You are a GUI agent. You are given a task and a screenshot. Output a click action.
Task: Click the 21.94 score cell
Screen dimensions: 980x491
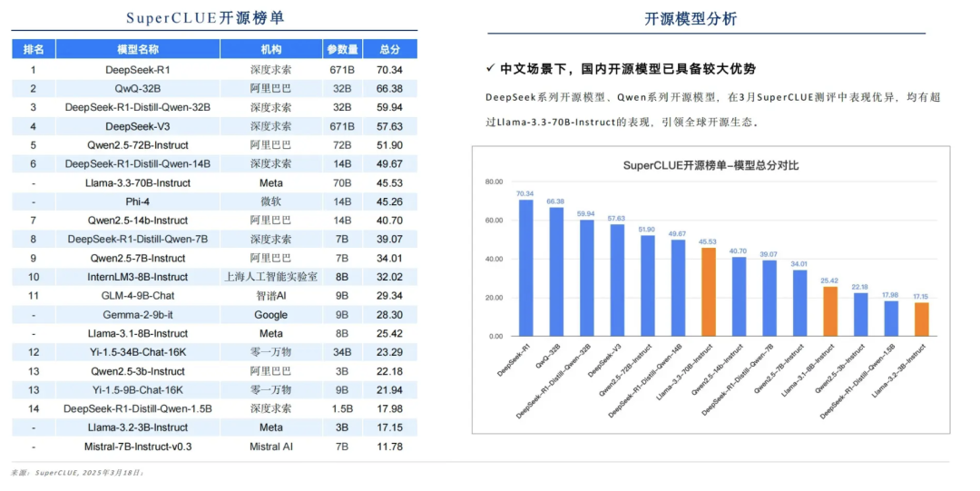(x=389, y=390)
